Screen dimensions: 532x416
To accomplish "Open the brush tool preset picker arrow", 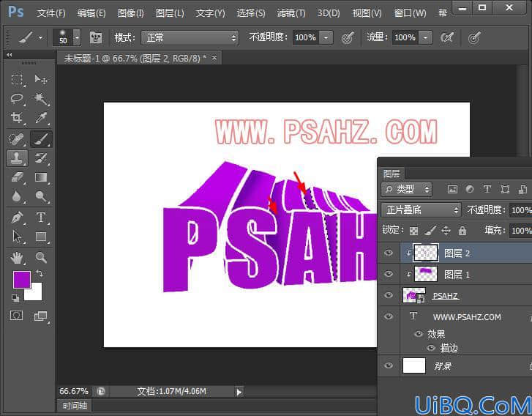I will [41, 37].
